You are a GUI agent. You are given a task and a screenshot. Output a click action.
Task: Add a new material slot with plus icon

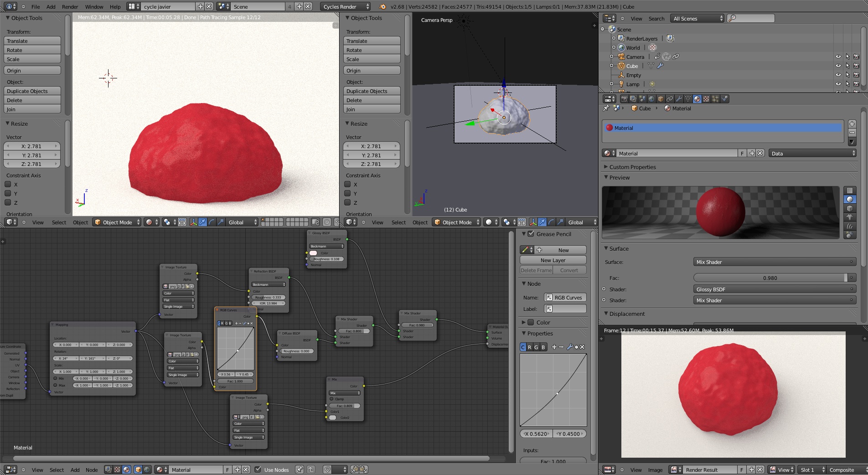pos(852,124)
